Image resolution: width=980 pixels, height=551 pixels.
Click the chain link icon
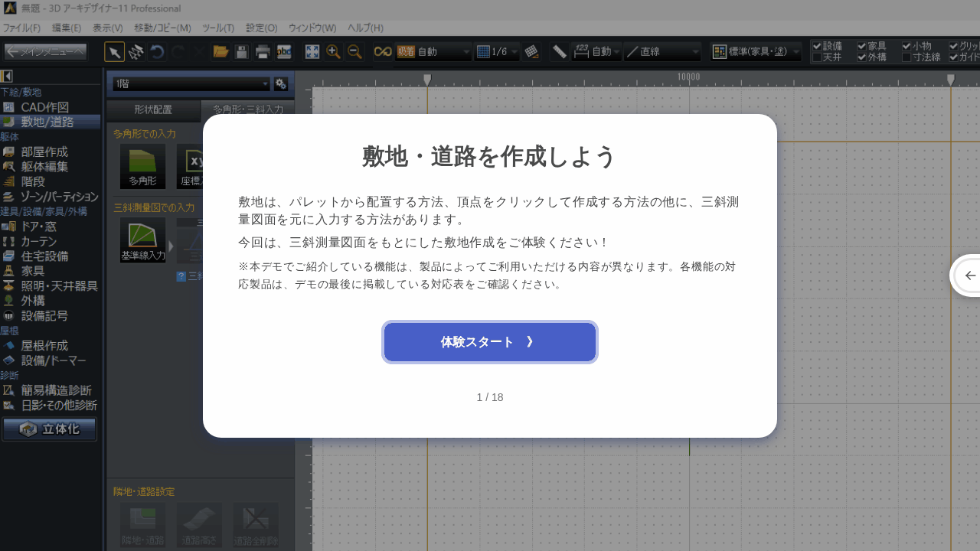point(383,52)
